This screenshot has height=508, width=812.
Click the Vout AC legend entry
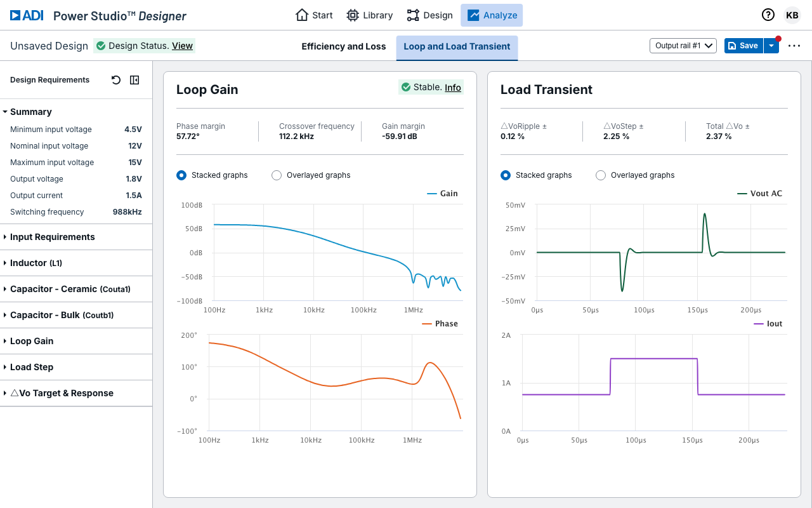pyautogui.click(x=760, y=194)
